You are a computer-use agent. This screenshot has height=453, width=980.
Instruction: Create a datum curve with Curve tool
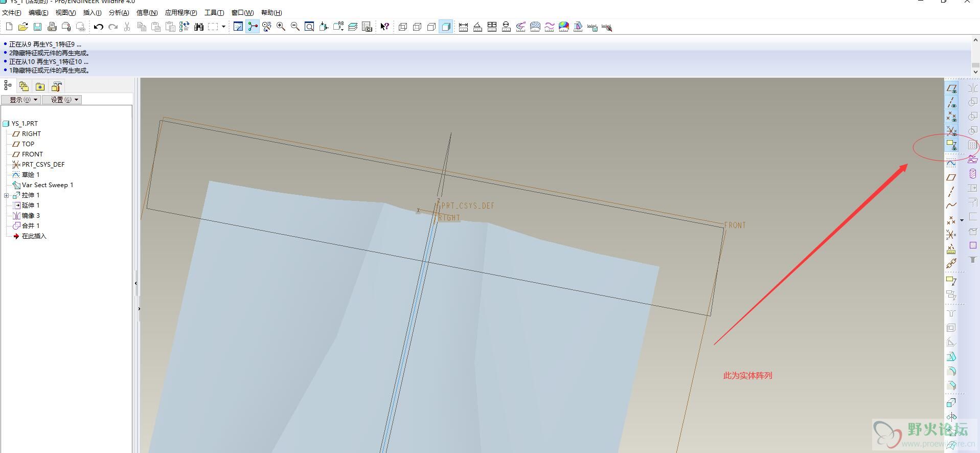coord(951,206)
